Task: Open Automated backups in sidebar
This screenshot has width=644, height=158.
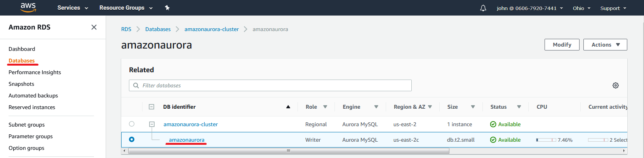Action: coord(33,95)
